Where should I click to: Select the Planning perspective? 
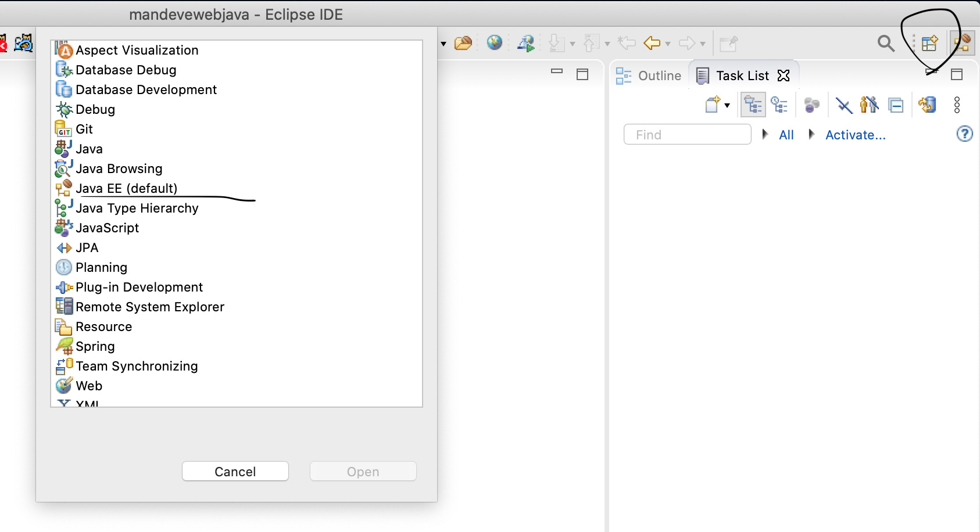coord(237,268)
